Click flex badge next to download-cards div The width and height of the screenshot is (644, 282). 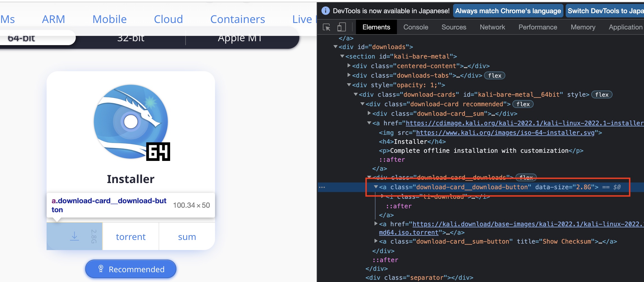click(602, 94)
